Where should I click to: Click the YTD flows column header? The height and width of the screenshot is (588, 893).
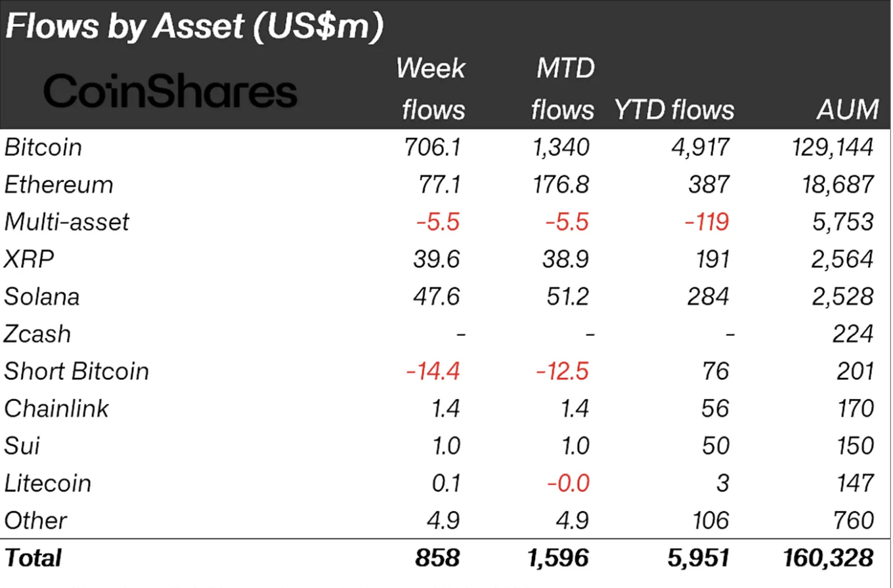[x=674, y=110]
